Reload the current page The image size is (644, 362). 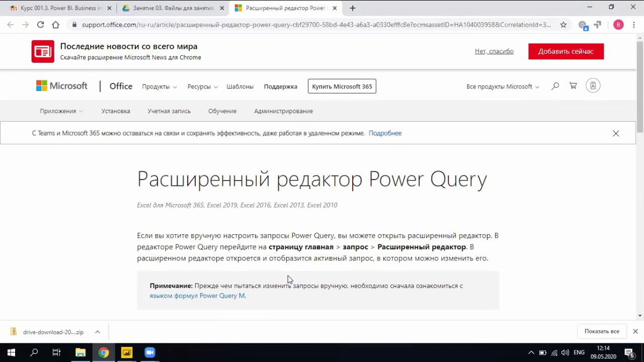[x=40, y=25]
